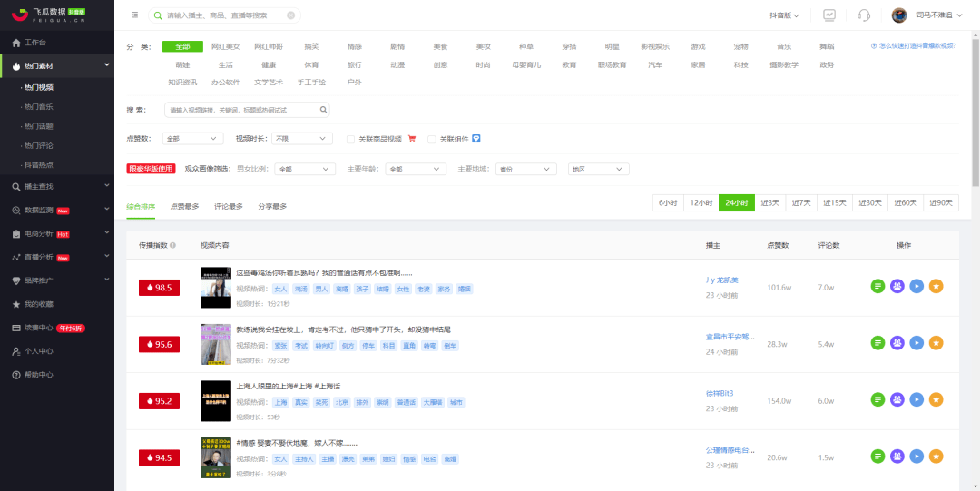Click the magnifier icon in video search field
The width and height of the screenshot is (980, 491).
(323, 110)
